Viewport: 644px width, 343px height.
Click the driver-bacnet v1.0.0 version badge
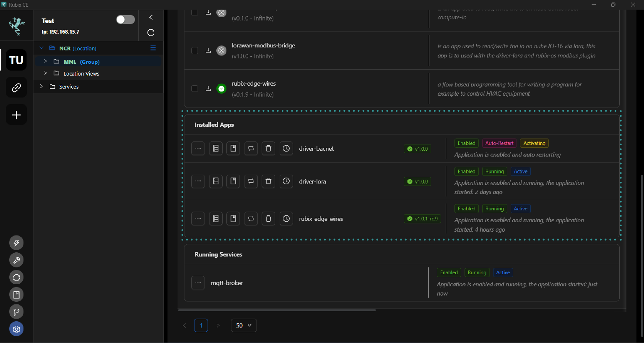click(x=417, y=149)
